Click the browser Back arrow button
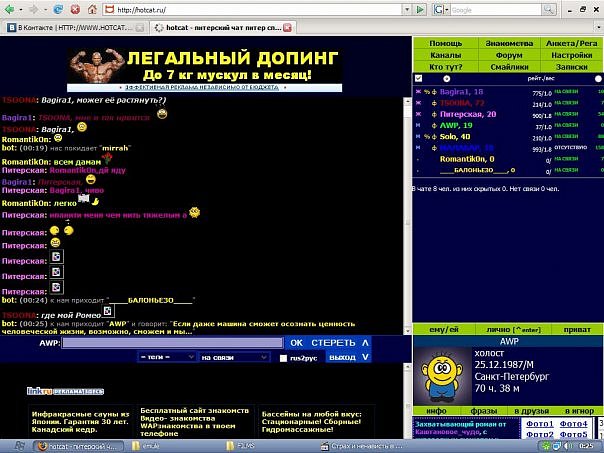 pos(11,9)
